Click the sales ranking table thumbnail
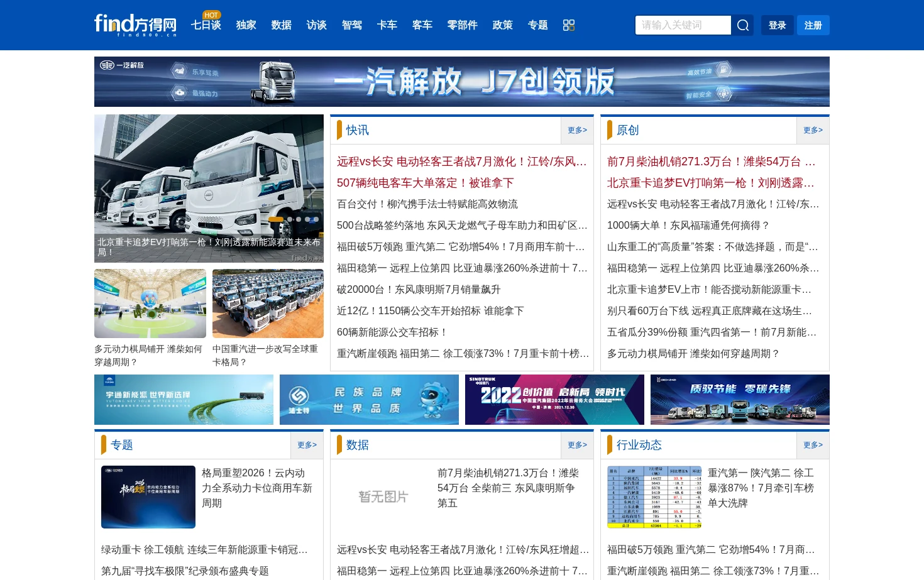The height and width of the screenshot is (580, 924). point(654,497)
